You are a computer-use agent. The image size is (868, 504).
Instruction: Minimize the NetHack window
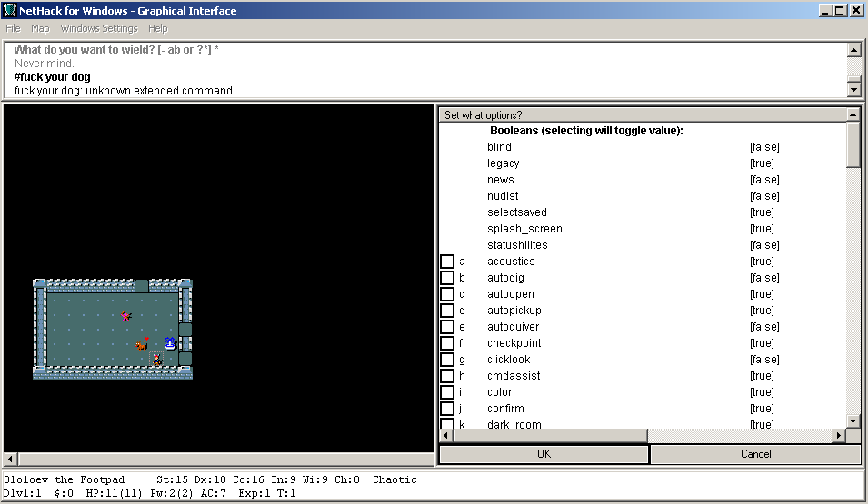click(x=825, y=11)
